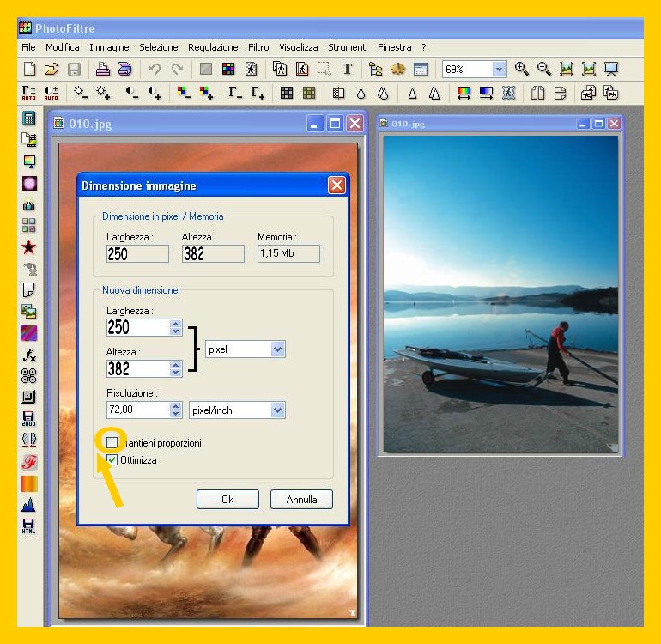
Task: Click the New document icon
Action: click(x=29, y=70)
